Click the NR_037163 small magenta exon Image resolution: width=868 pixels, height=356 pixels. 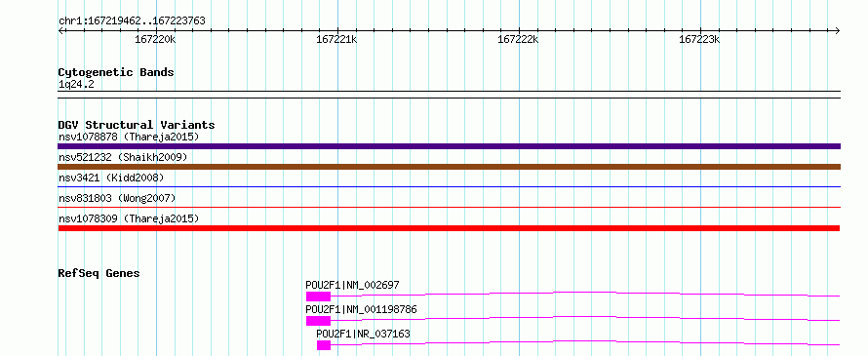324,345
